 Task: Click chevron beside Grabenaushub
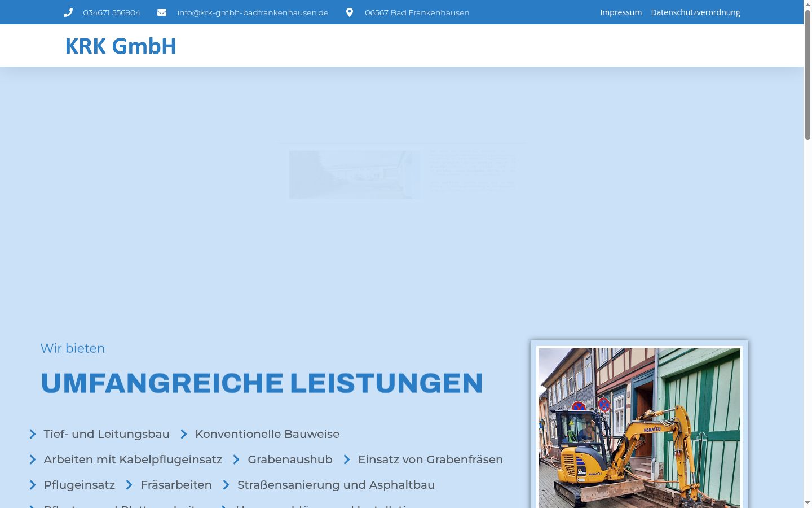tap(236, 459)
